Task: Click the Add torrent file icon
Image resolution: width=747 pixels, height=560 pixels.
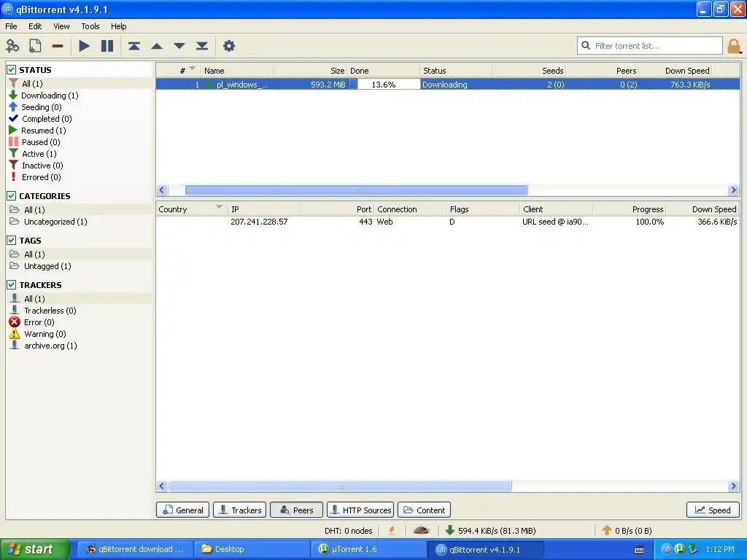Action: pos(35,46)
